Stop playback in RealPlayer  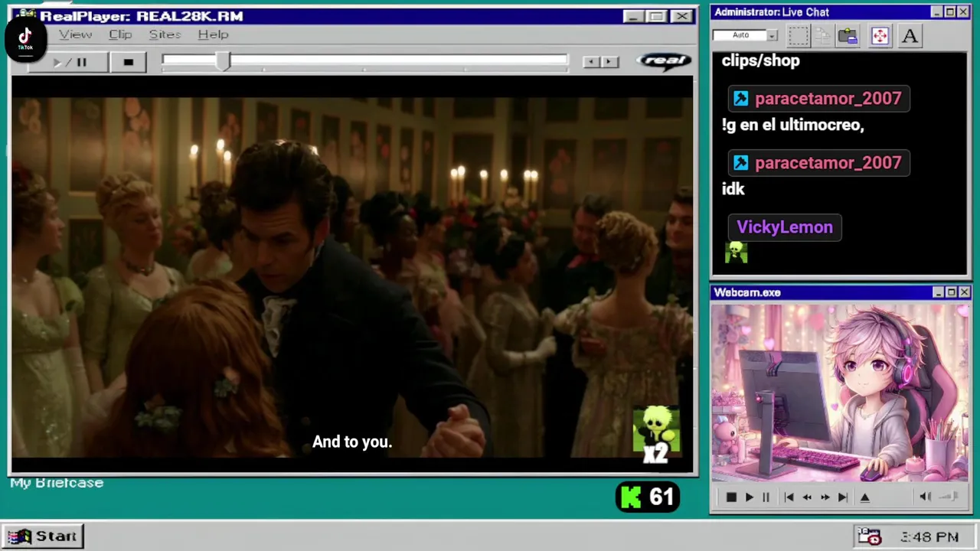[129, 63]
